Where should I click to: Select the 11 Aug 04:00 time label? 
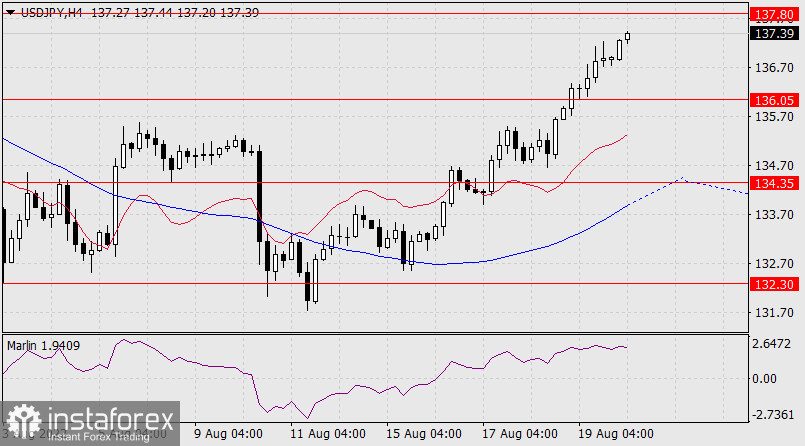(328, 434)
